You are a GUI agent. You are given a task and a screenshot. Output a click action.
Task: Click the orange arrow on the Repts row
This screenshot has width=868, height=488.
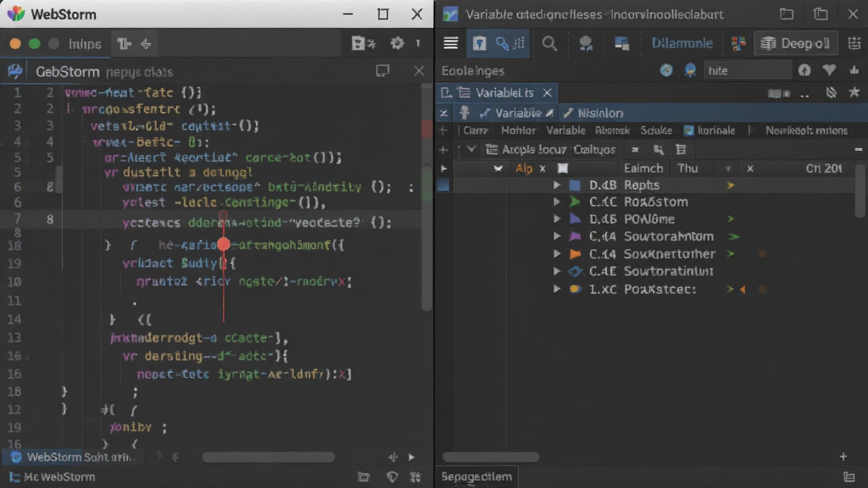pyautogui.click(x=731, y=186)
